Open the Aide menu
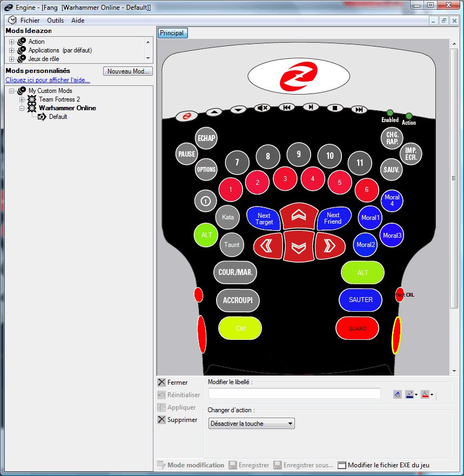Viewport: 464px width, 476px height. click(78, 21)
